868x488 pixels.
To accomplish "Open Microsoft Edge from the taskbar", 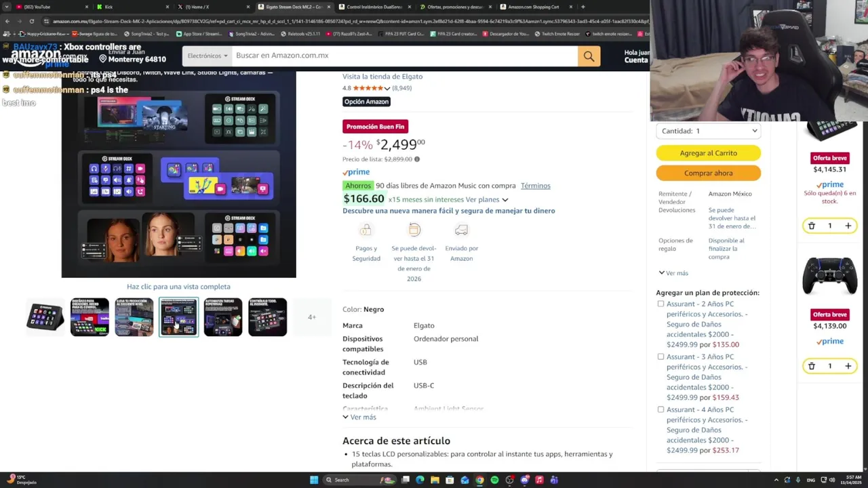I will click(420, 480).
